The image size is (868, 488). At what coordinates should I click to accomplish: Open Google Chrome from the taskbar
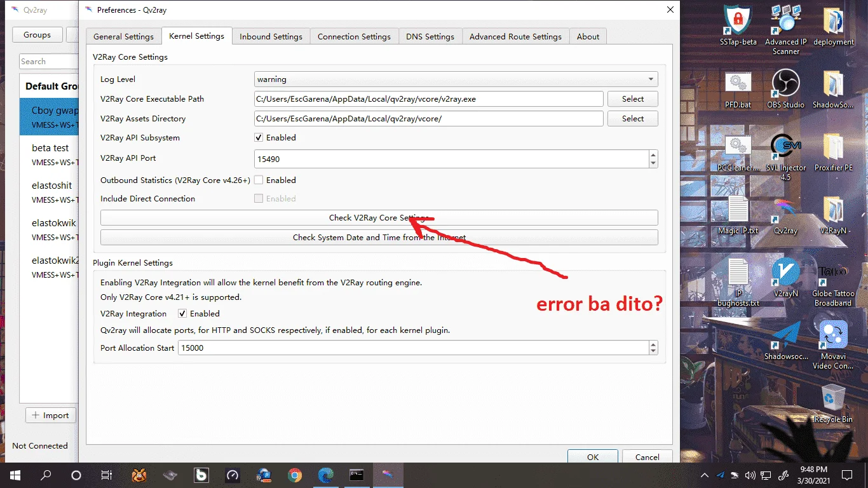(x=295, y=475)
